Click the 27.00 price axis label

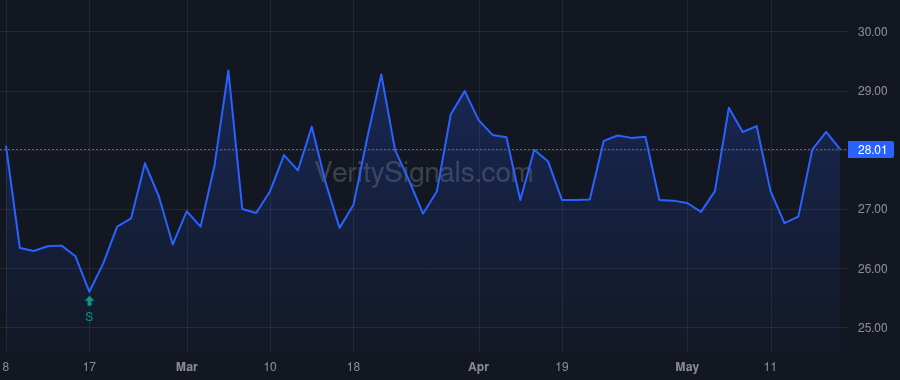[x=872, y=209]
